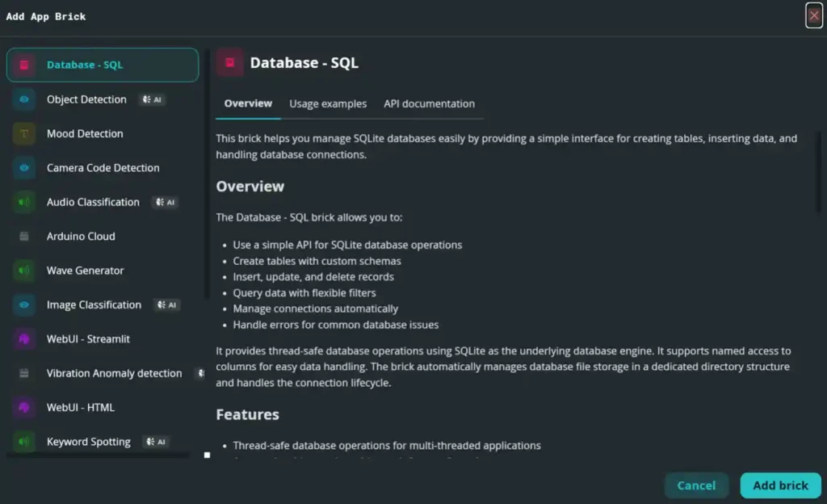Select the Image Classification eye icon
The height and width of the screenshot is (504, 827).
coord(24,304)
